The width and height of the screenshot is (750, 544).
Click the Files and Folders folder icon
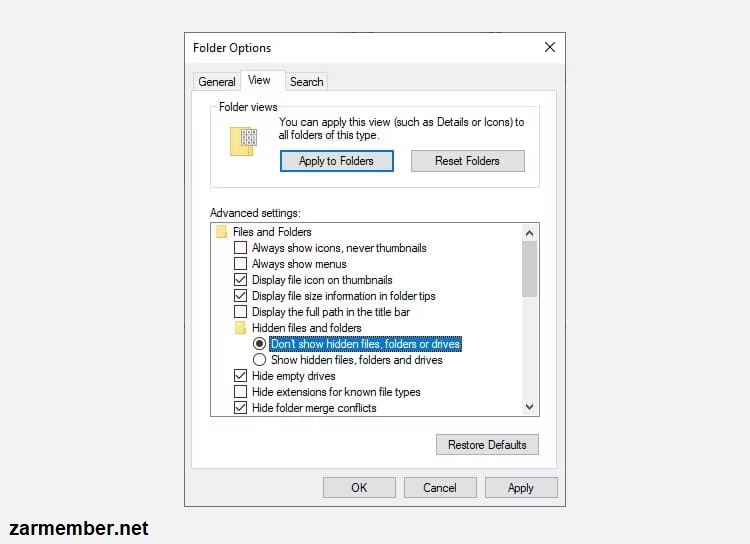(x=221, y=232)
